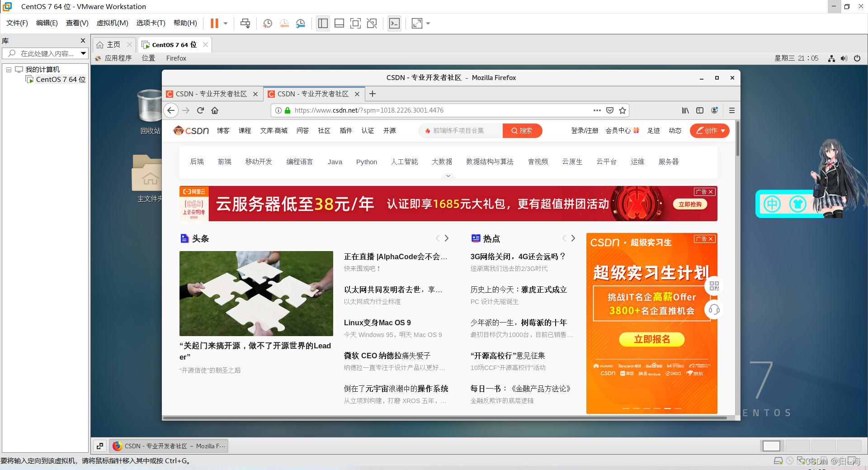This screenshot has height=470, width=868.
Task: Go to next 头条 slide
Action: 447,238
